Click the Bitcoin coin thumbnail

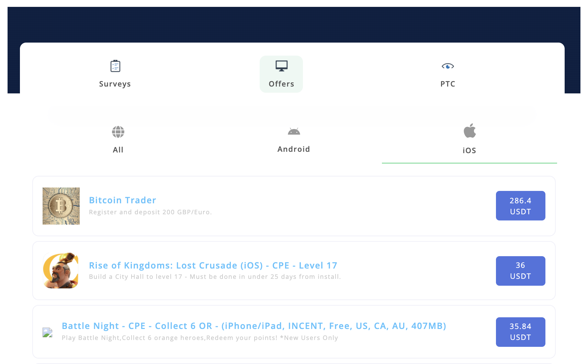pyautogui.click(x=61, y=206)
